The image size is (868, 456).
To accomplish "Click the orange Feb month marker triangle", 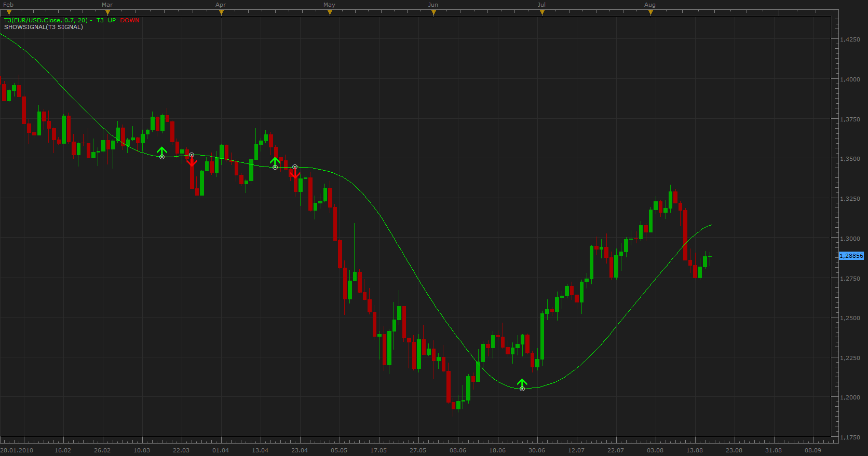I will (x=9, y=13).
